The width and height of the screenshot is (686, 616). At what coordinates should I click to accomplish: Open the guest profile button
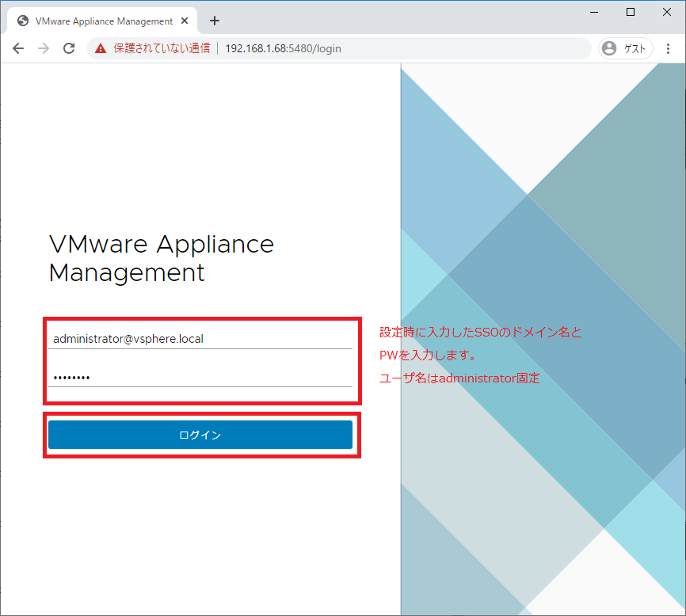(x=625, y=48)
